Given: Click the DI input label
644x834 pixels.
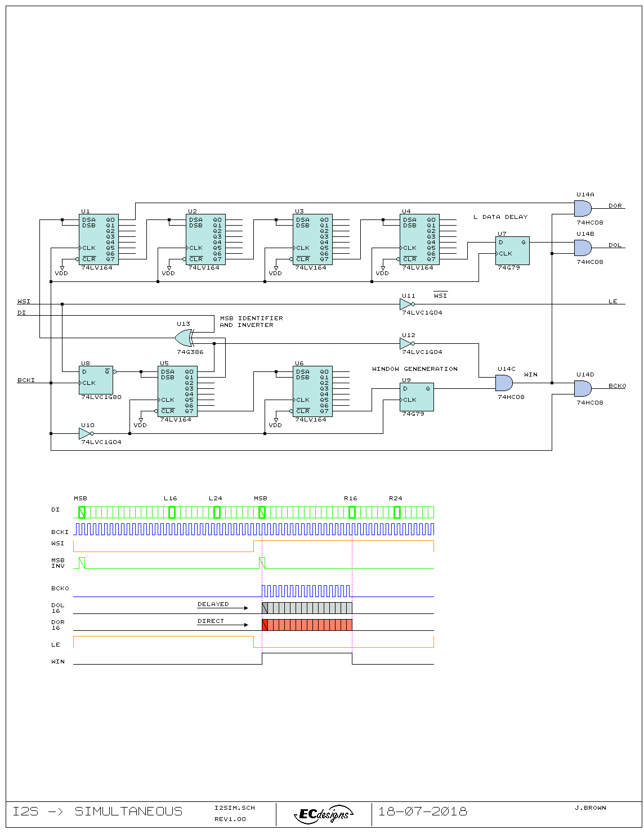Looking at the screenshot, I should coord(21,312).
